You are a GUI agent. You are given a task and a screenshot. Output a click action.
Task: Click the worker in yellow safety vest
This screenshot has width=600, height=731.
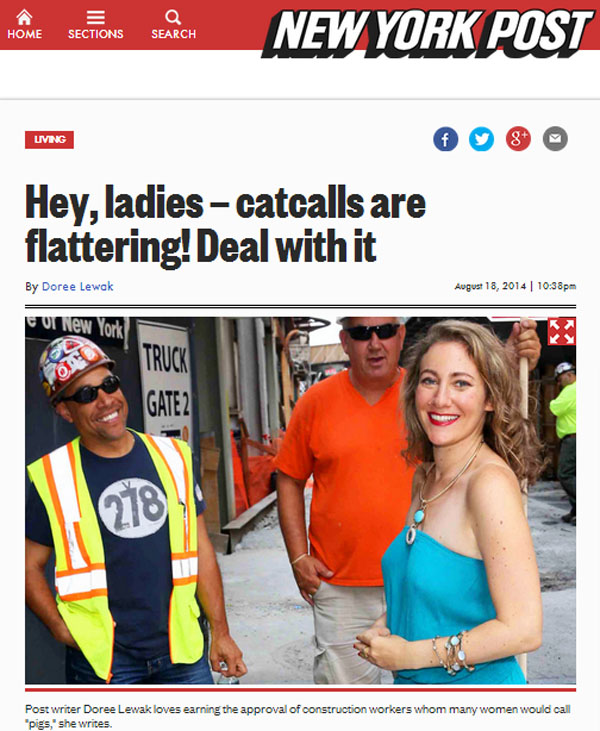point(119,513)
